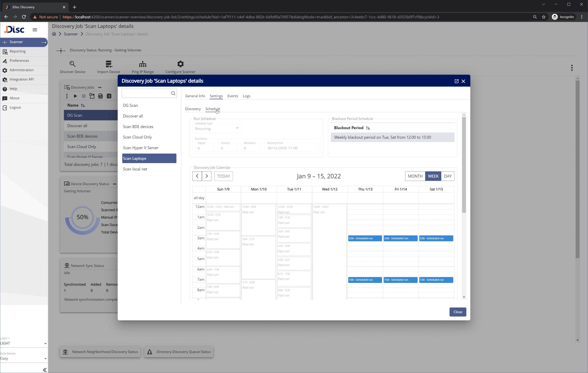Run the selected discovery job

point(75,96)
